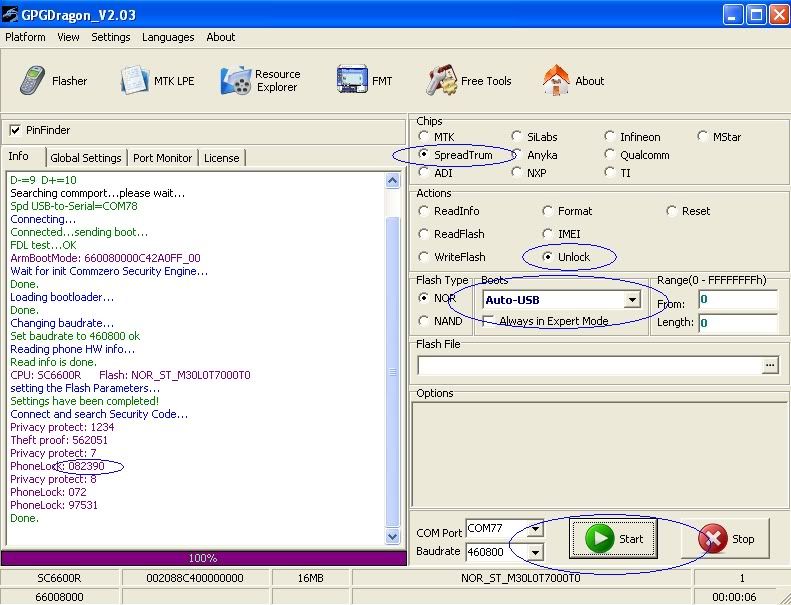Viewport: 791px width, 605px height.
Task: Choose the SiLabs chip
Action: click(x=517, y=136)
